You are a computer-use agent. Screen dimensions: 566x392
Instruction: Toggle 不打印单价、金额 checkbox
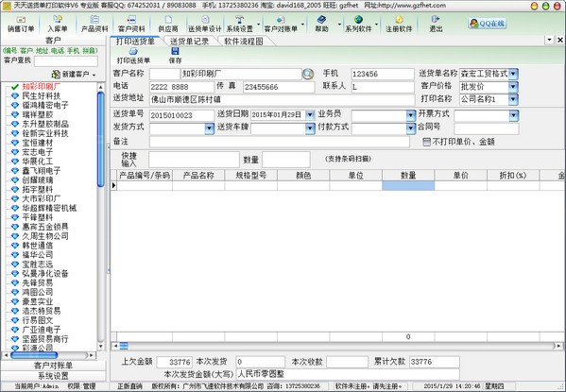coord(426,142)
